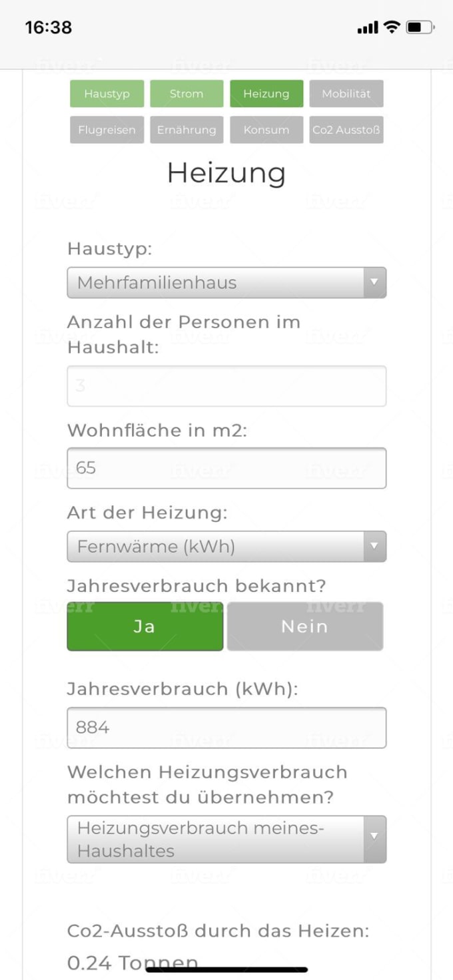Screen dimensions: 453x980
Task: Click the Jahresverbrauch (kWh) input field
Action: coord(226,728)
